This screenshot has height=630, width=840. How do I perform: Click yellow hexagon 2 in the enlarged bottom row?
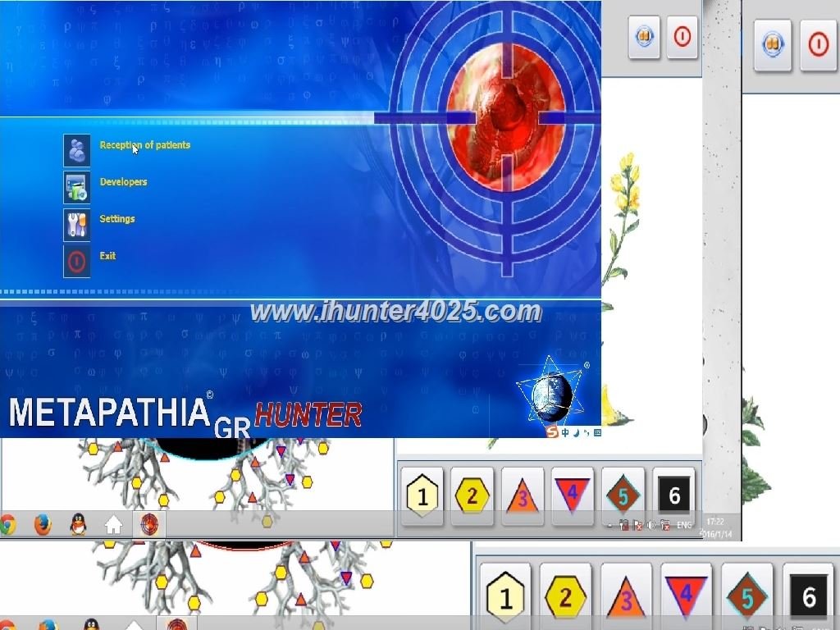pyautogui.click(x=565, y=596)
